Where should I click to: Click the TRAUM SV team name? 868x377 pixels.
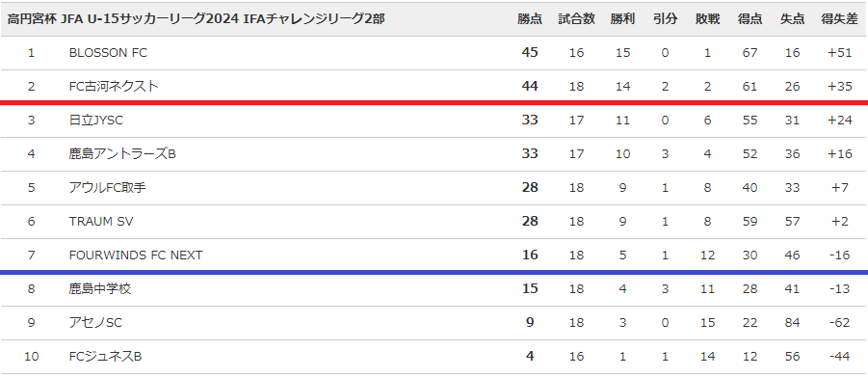click(101, 221)
